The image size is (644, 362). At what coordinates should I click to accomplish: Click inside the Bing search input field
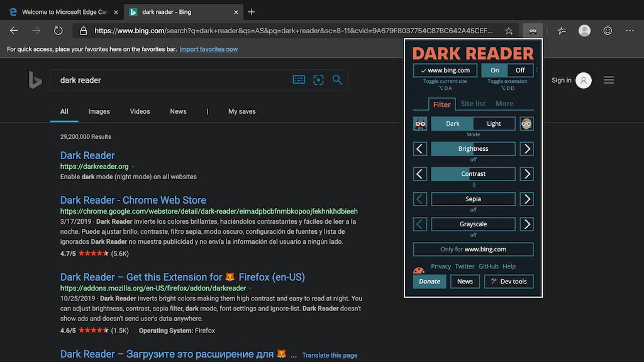point(157,80)
